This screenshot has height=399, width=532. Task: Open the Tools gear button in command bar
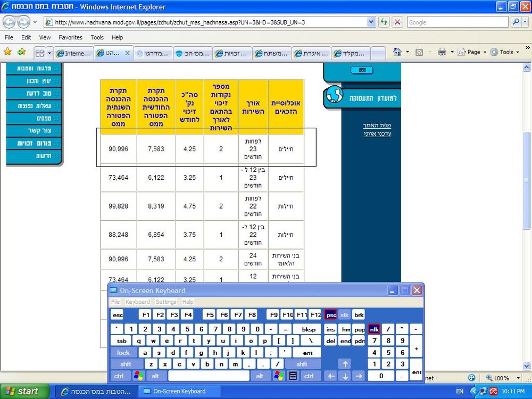(x=504, y=52)
